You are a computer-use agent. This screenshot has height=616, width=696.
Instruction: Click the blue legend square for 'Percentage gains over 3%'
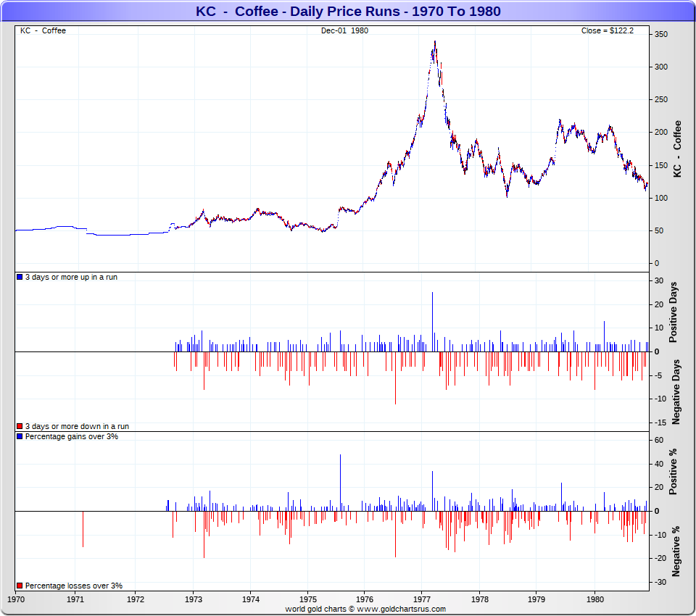coord(20,436)
